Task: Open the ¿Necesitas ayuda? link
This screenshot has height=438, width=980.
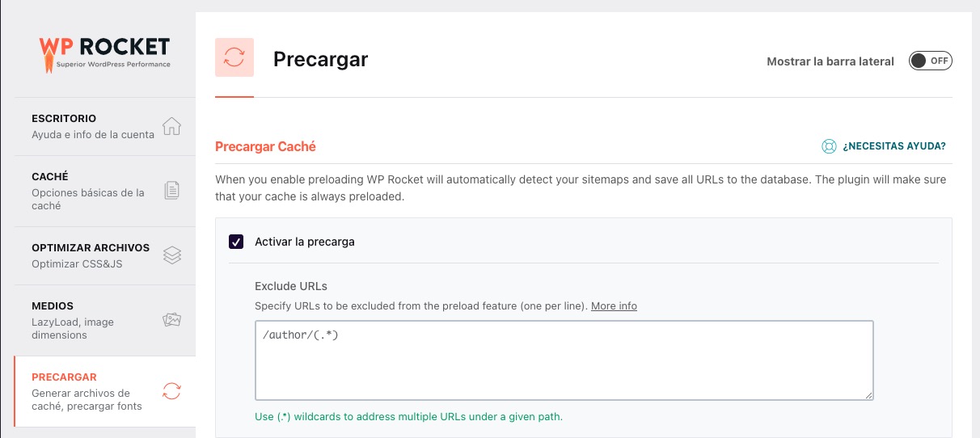Action: pyautogui.click(x=893, y=146)
